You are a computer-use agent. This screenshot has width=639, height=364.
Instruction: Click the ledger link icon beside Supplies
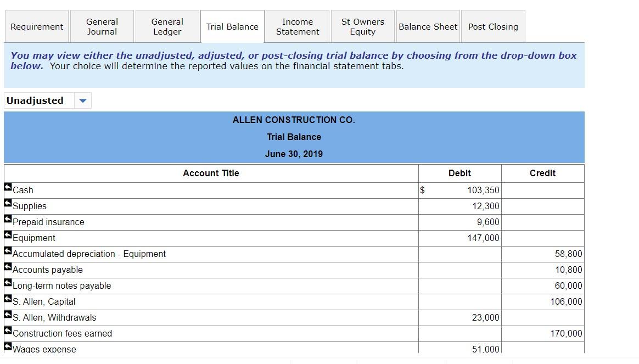(x=8, y=203)
